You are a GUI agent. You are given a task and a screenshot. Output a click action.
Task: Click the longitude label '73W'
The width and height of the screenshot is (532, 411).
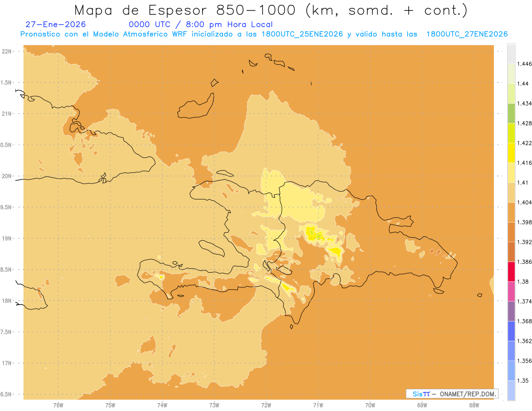click(214, 405)
